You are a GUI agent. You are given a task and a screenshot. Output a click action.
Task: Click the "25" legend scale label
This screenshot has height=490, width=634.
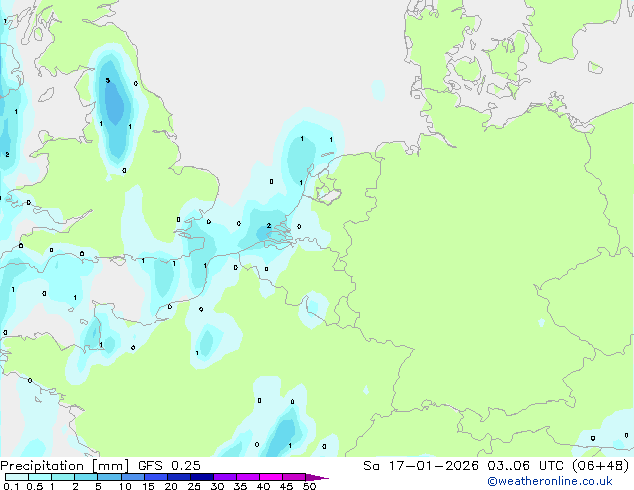pyautogui.click(x=194, y=486)
